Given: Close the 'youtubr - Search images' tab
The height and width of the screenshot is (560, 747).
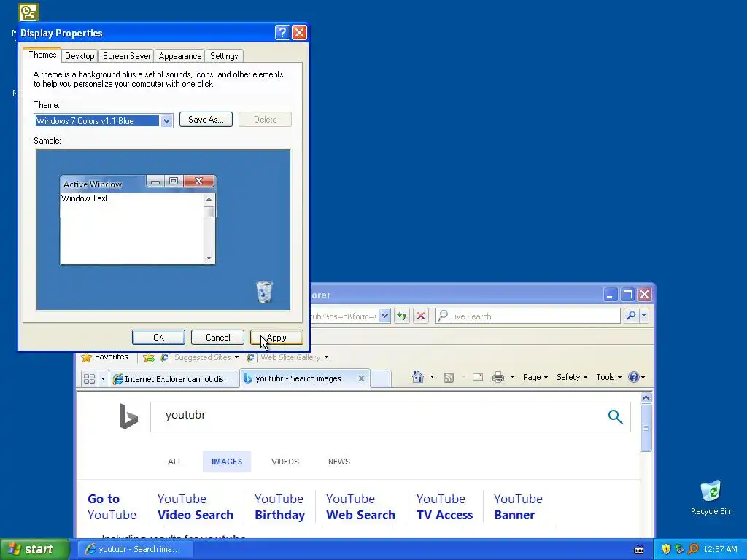Looking at the screenshot, I should tap(361, 378).
